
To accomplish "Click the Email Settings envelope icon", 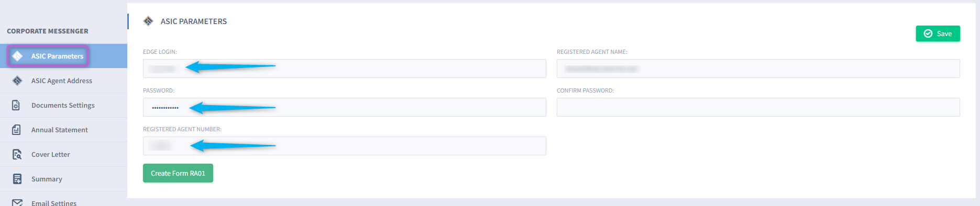I will pos(17,203).
